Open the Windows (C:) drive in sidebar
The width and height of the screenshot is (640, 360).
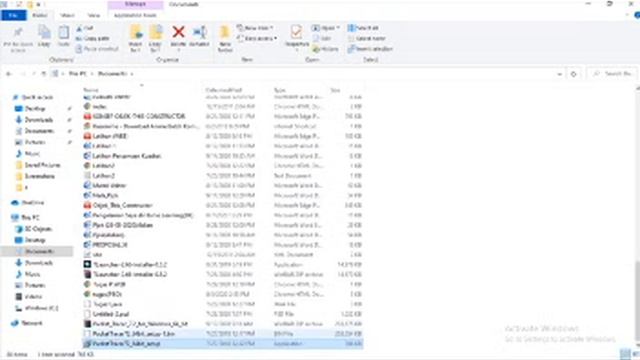pos(42,308)
